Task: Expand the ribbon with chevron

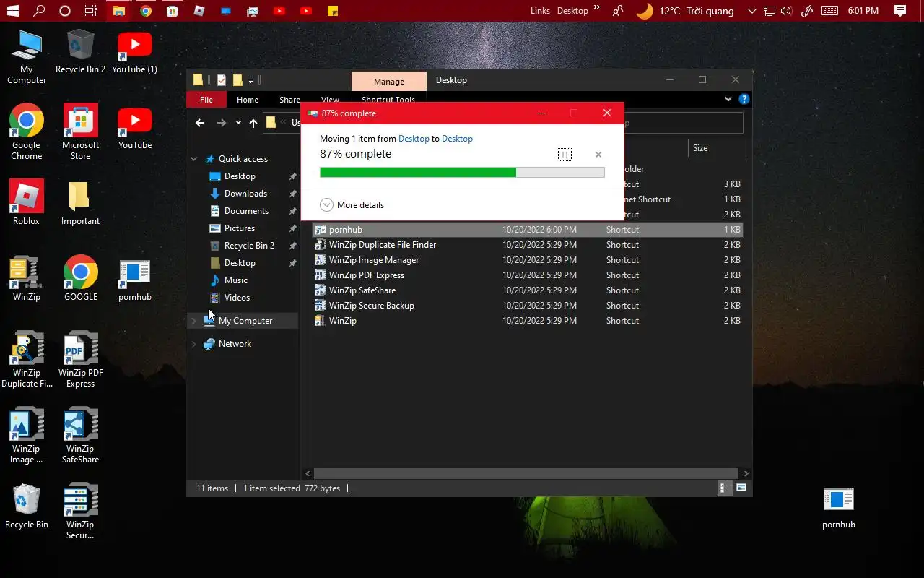Action: point(728,99)
